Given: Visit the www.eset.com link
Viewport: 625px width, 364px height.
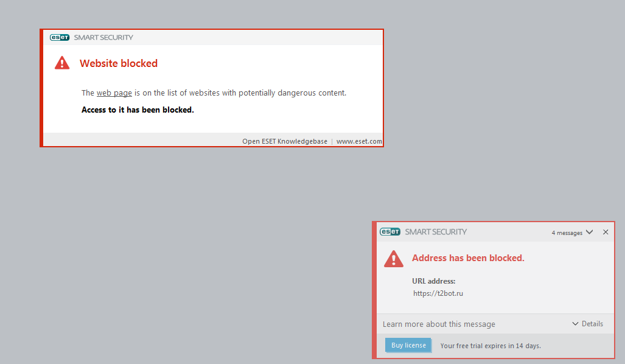Looking at the screenshot, I should (x=359, y=141).
